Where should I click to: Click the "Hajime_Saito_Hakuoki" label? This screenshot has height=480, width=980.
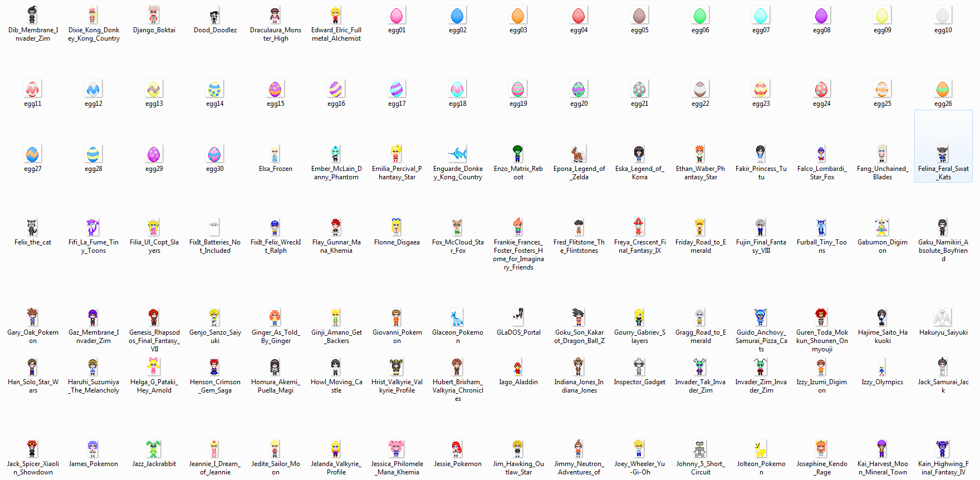click(x=882, y=336)
